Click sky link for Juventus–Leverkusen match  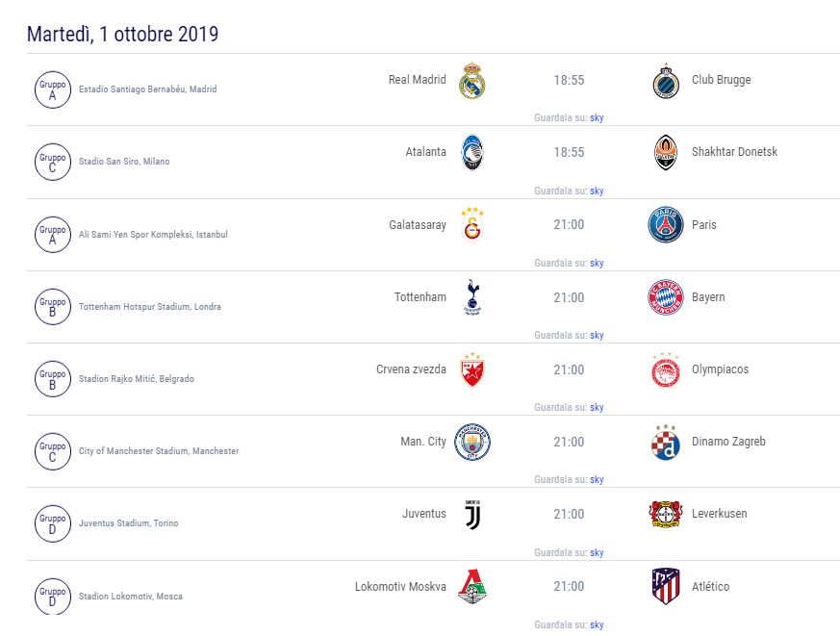tap(597, 552)
